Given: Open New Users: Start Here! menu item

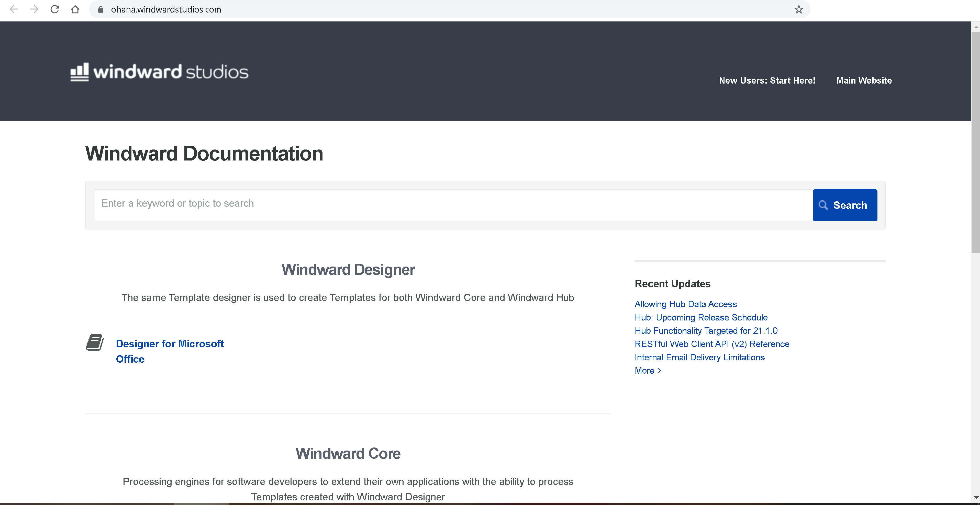Looking at the screenshot, I should [x=767, y=80].
